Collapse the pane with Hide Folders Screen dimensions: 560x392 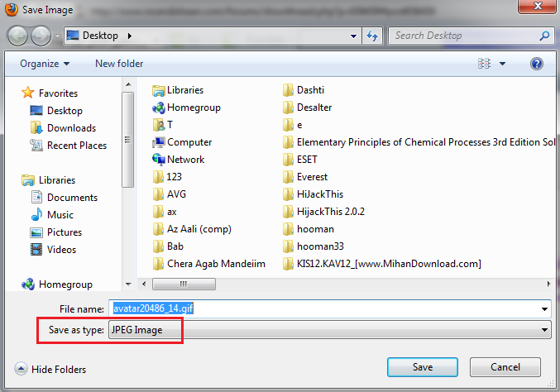click(x=51, y=370)
